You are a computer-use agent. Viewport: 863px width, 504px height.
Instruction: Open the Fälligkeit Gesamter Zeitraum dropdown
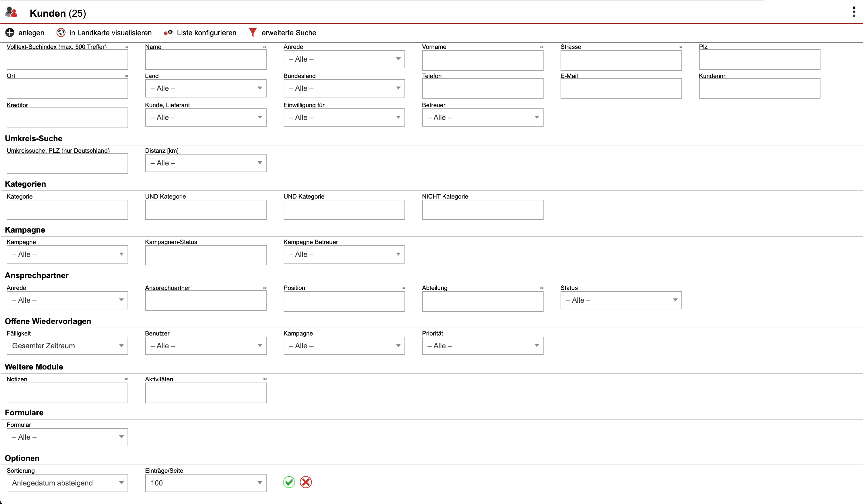(67, 346)
